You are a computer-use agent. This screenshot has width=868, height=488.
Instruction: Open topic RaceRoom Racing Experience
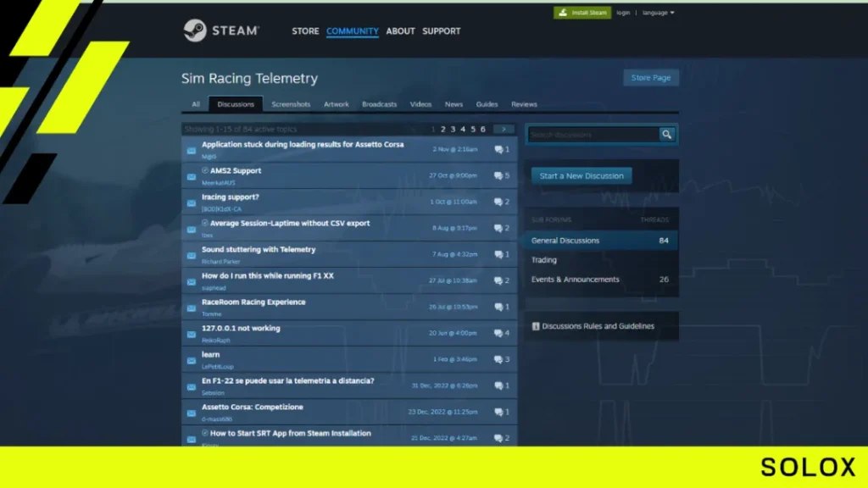[x=253, y=302]
